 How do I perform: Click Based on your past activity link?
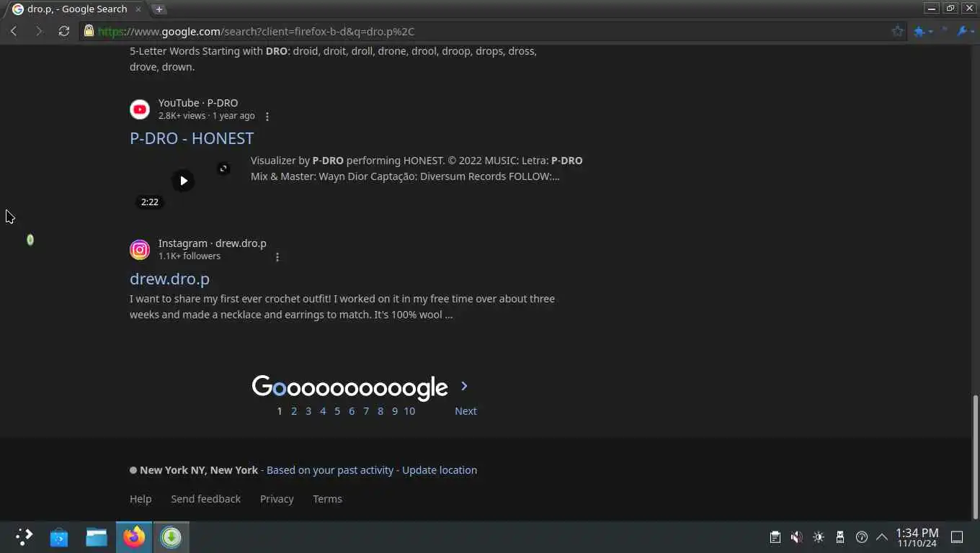(x=330, y=470)
